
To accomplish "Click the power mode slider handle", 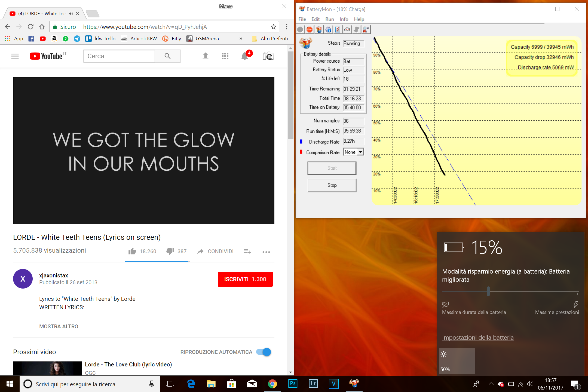I will click(488, 291).
